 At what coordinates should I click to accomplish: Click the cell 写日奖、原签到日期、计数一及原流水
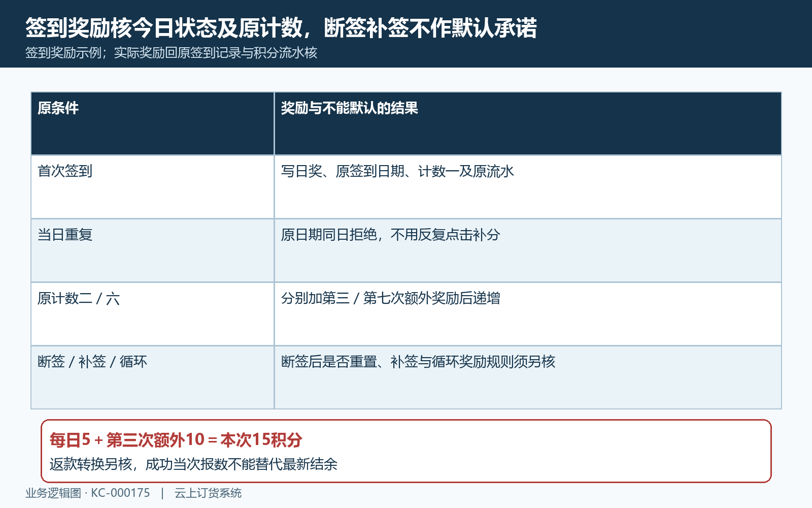528,187
